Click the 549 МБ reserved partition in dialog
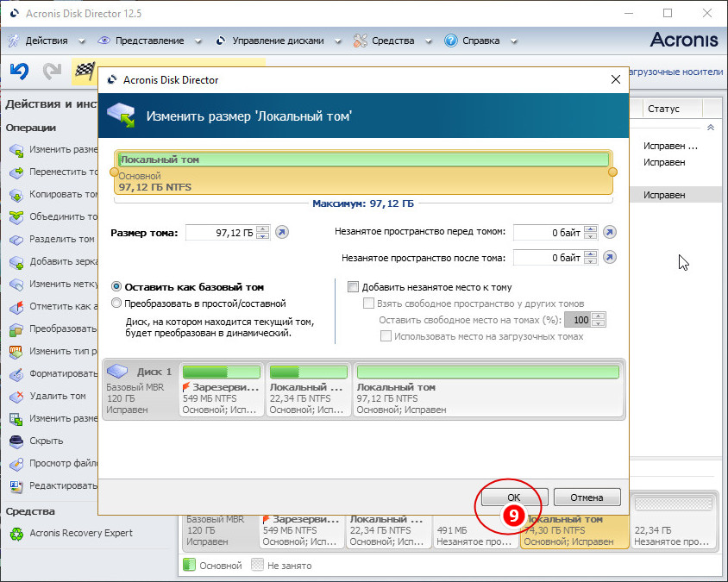Screen dimensions: 728x582 (222, 390)
